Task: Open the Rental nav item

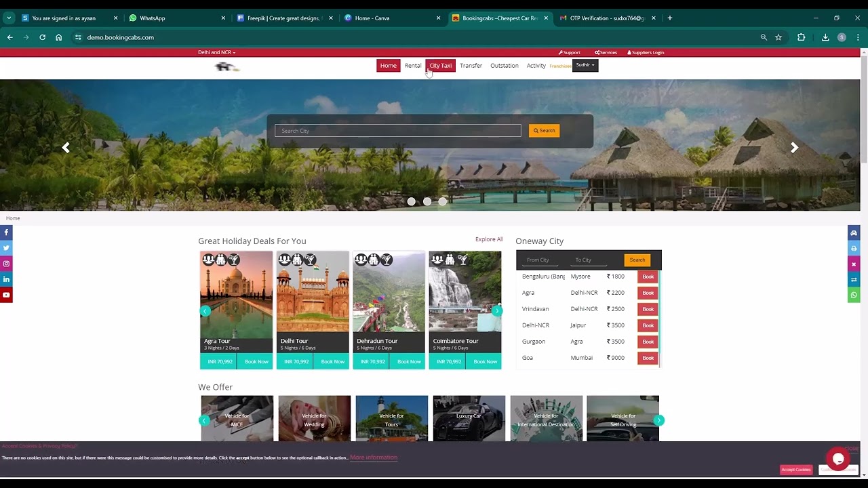Action: pyautogui.click(x=413, y=66)
